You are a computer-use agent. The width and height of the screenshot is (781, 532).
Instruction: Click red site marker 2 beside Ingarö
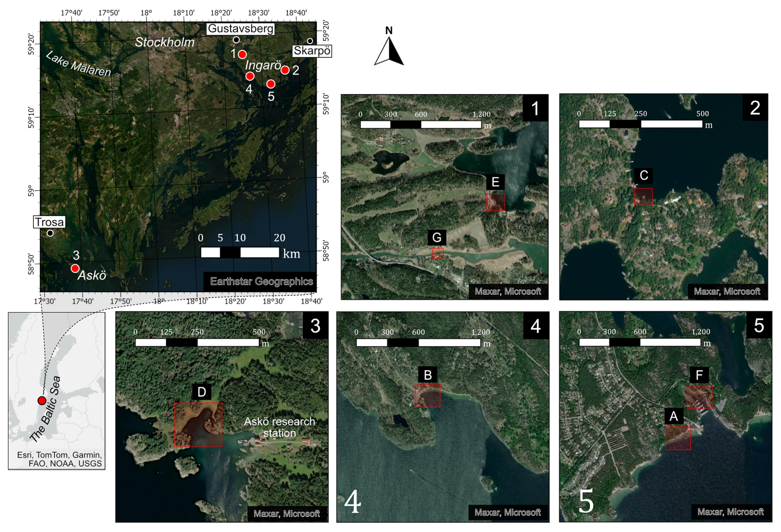285,70
